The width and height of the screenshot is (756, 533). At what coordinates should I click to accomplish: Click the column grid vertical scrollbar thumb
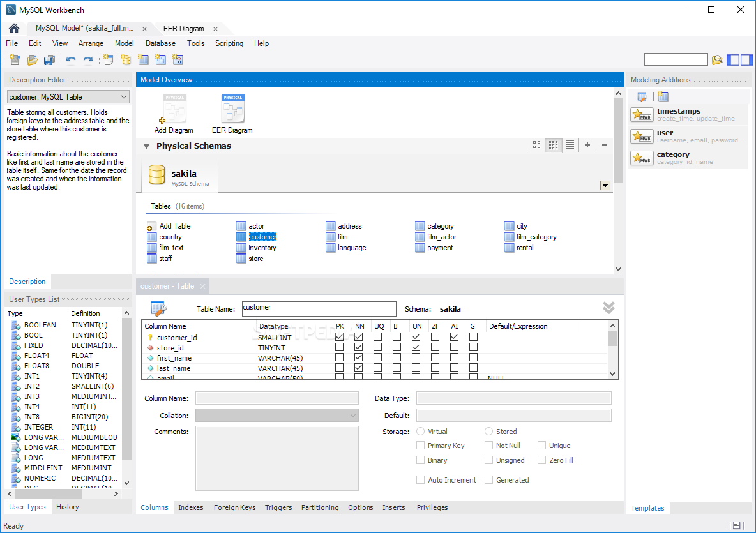612,338
